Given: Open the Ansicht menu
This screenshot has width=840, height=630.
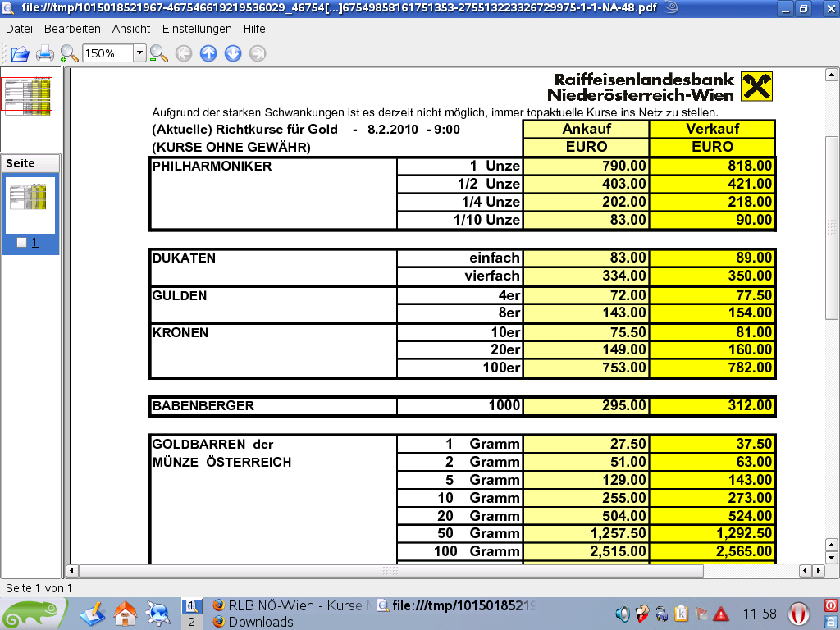Looking at the screenshot, I should pos(131,29).
